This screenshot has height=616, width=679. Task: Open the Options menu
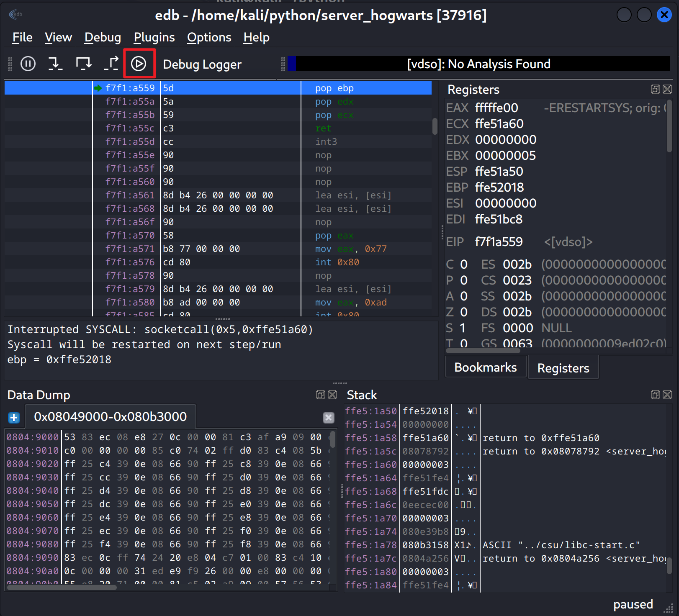click(209, 37)
